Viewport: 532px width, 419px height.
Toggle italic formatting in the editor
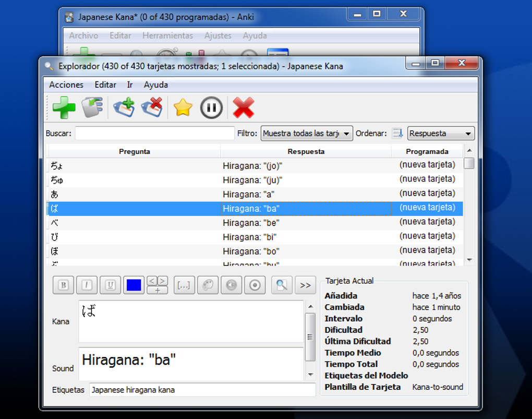click(87, 285)
